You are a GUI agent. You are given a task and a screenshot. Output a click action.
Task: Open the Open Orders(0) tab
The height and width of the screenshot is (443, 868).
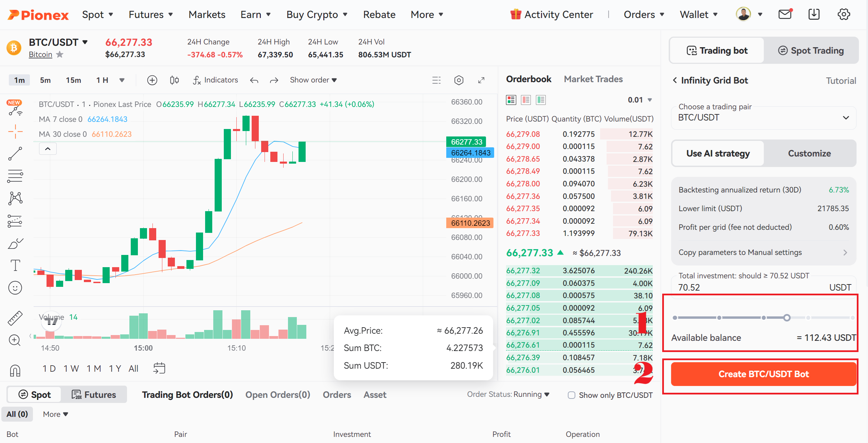278,395
